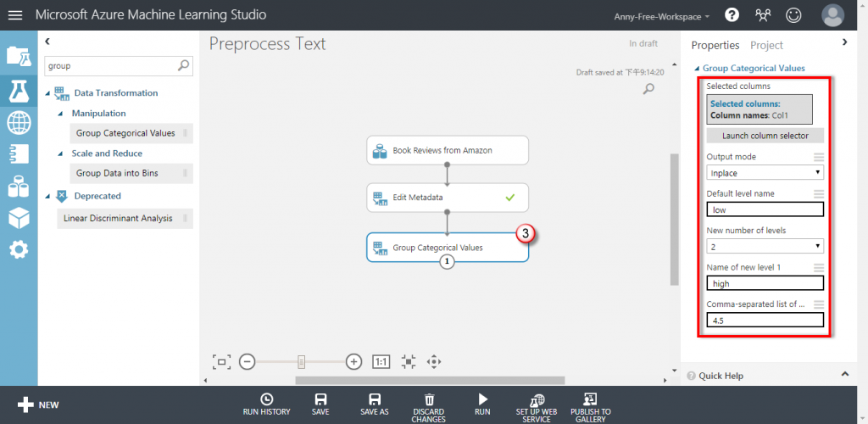Select the Edit Metadata module
The height and width of the screenshot is (424, 868).
click(x=448, y=197)
